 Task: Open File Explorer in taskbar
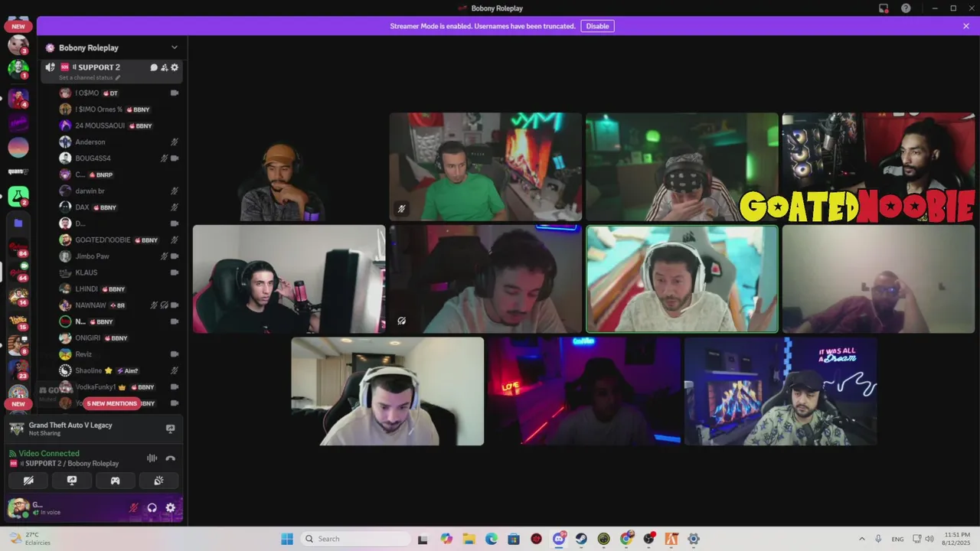469,539
